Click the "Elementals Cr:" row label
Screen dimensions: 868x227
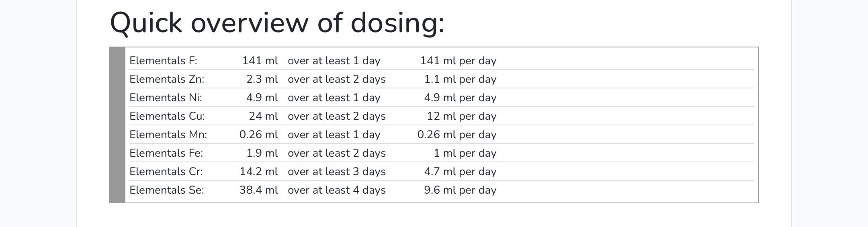click(166, 172)
